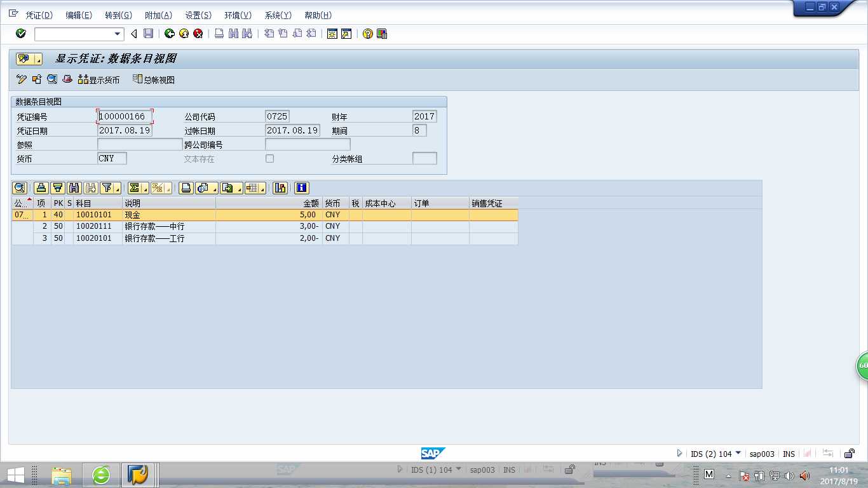This screenshot has height=488, width=868.
Task: Open the 设置(S) menu
Action: [x=198, y=15]
